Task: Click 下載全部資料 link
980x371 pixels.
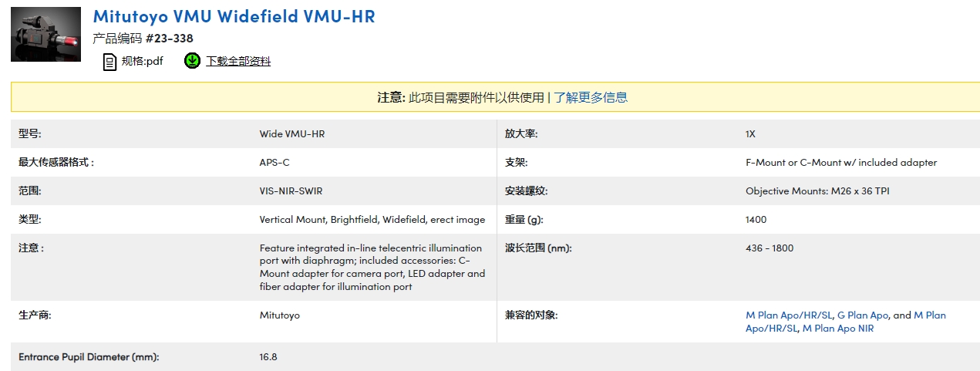Action: (238, 62)
